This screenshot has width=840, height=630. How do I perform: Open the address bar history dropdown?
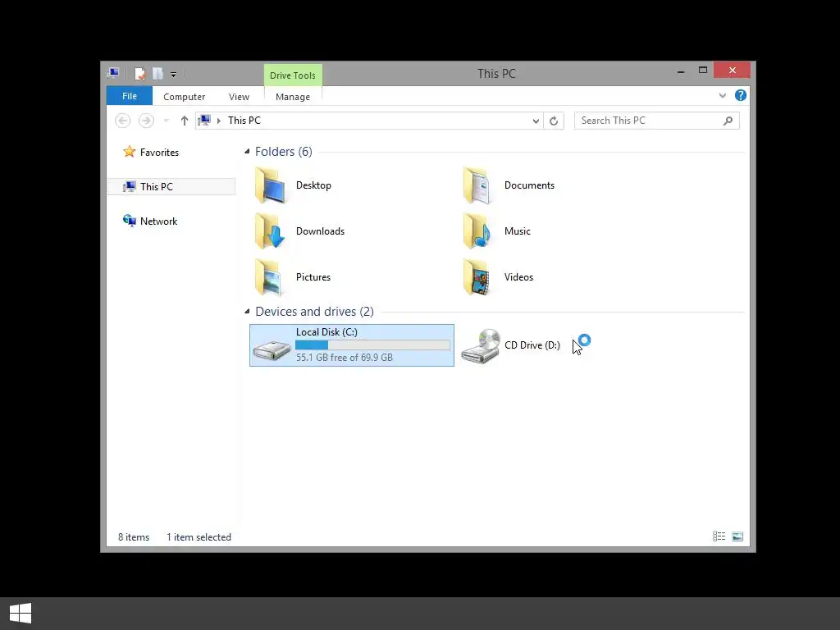click(x=535, y=121)
